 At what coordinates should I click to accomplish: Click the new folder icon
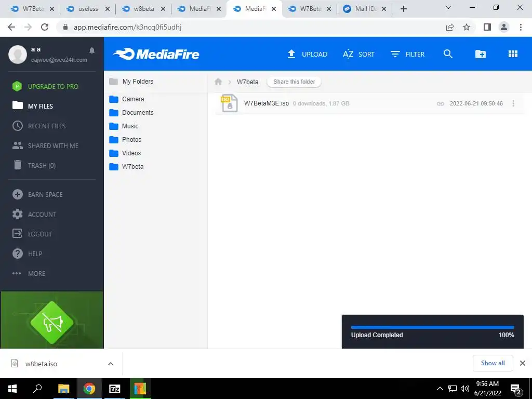click(x=481, y=54)
